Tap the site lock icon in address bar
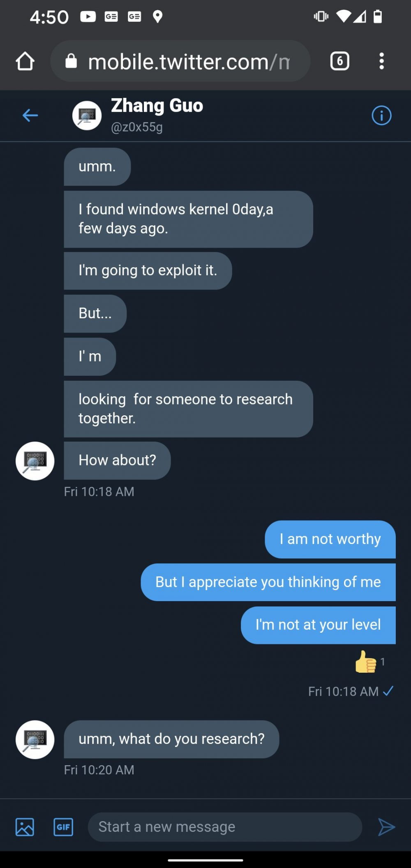 [x=71, y=61]
